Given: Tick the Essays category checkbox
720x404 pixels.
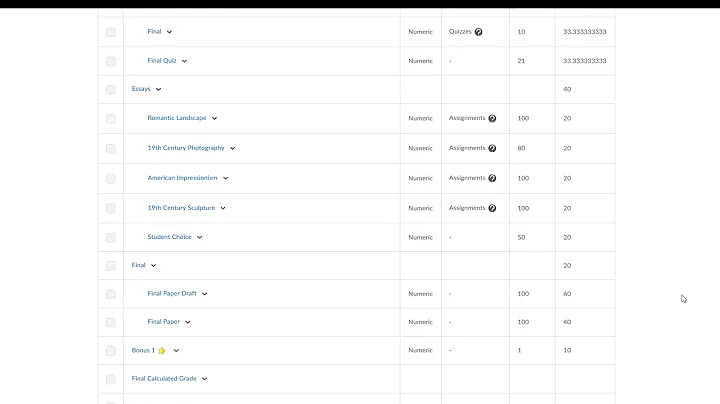Looking at the screenshot, I should (111, 90).
